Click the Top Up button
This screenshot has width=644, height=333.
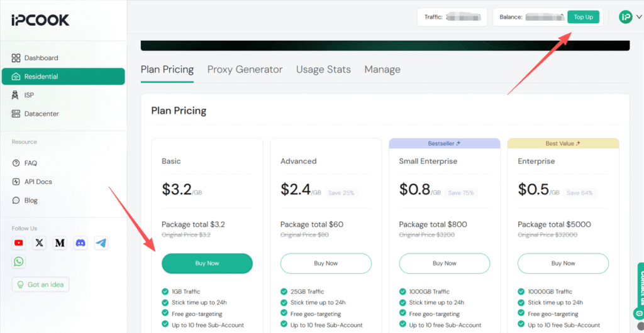point(583,17)
